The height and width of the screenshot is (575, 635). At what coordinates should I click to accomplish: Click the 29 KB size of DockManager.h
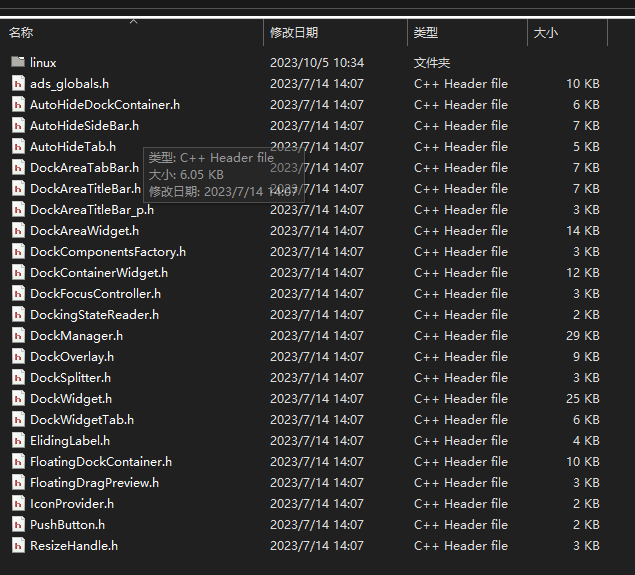tap(583, 336)
